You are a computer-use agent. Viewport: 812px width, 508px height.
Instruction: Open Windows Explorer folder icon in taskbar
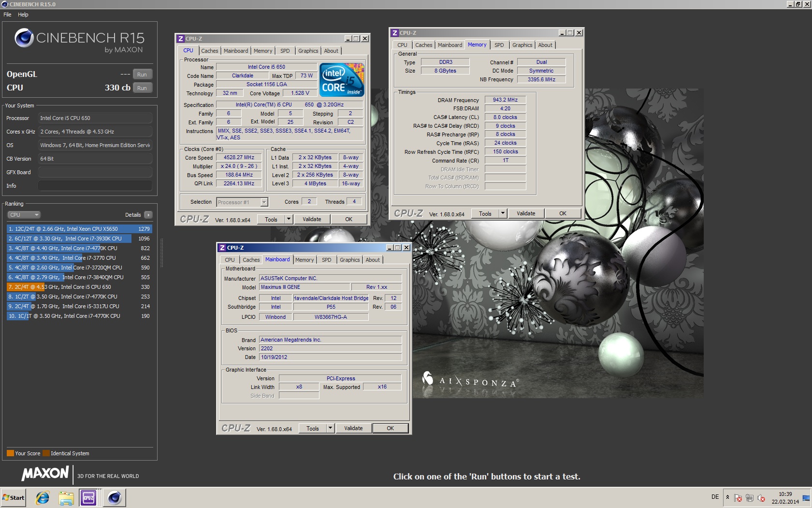click(66, 498)
